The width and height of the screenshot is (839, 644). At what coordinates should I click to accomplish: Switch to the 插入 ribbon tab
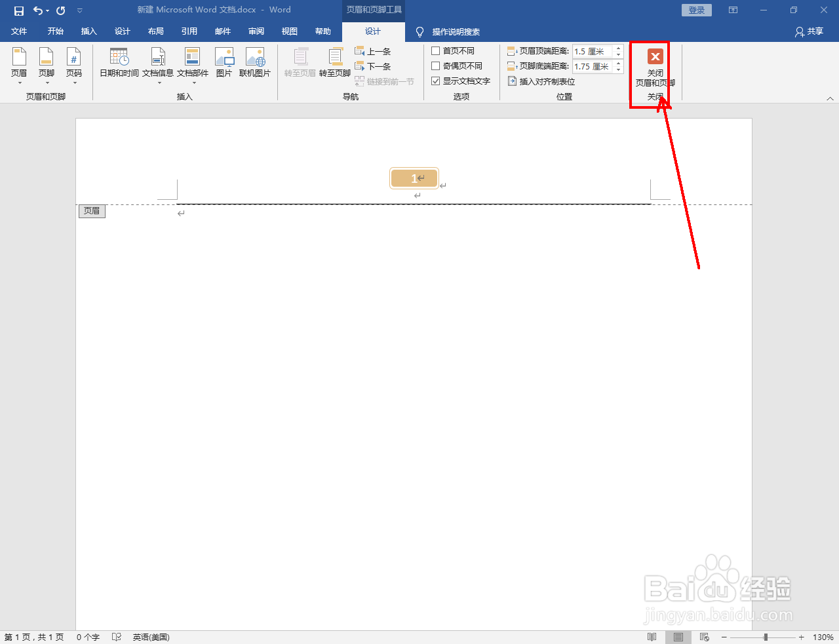pyautogui.click(x=88, y=31)
